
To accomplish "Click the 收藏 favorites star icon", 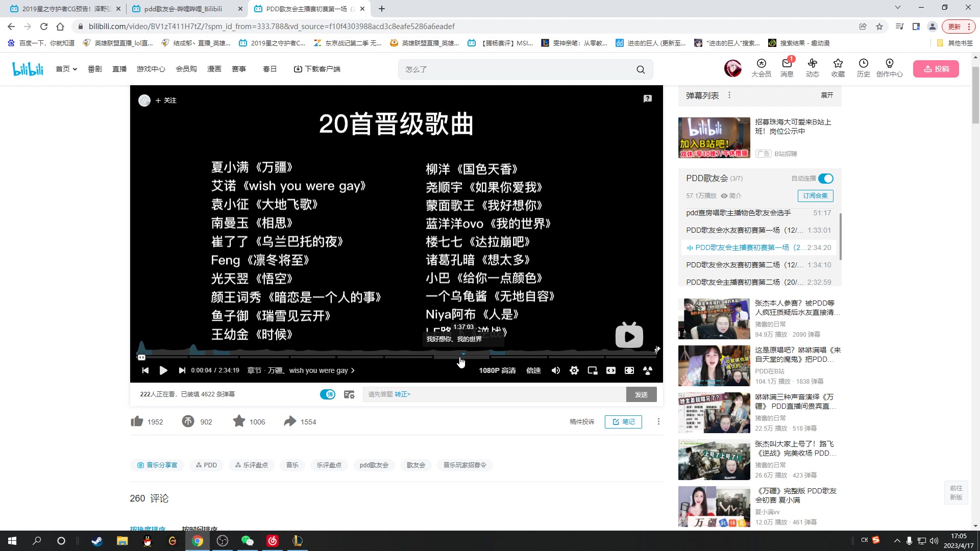I will [x=838, y=65].
